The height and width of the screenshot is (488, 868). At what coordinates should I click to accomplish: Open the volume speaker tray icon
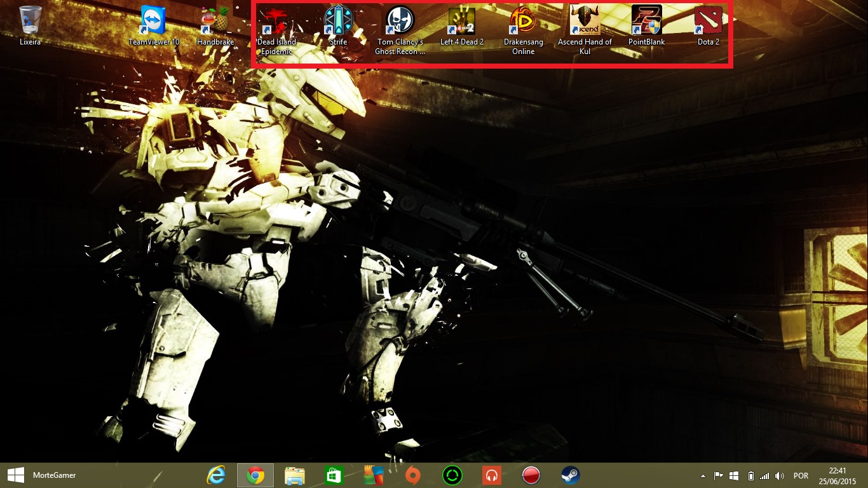(780, 476)
